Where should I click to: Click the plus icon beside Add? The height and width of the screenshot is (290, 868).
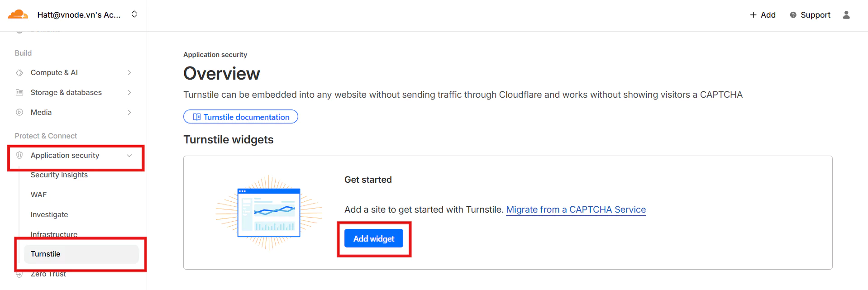coord(753,15)
